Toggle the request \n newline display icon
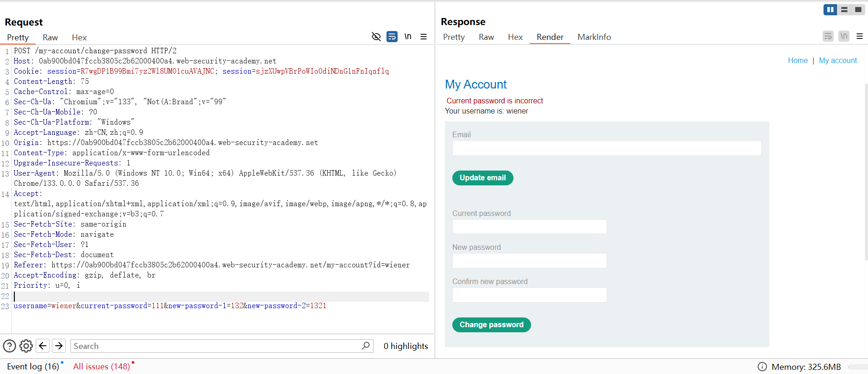868x374 pixels. (x=408, y=37)
